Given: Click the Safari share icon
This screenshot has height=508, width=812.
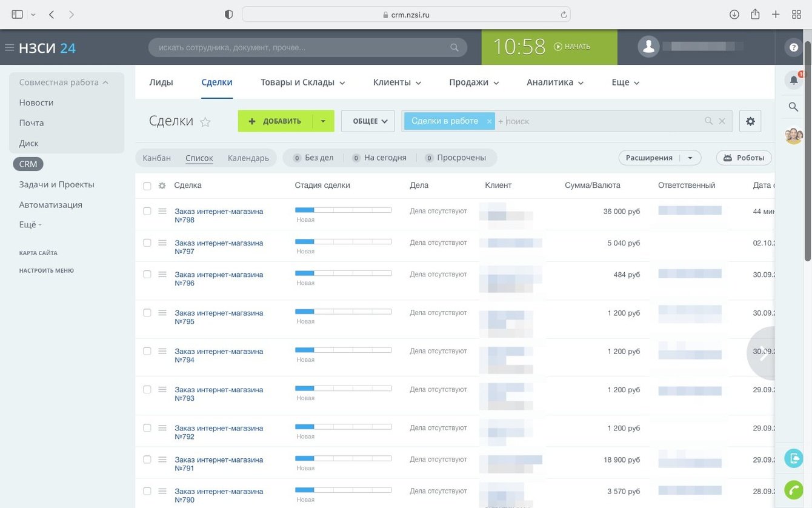Looking at the screenshot, I should coord(755,14).
